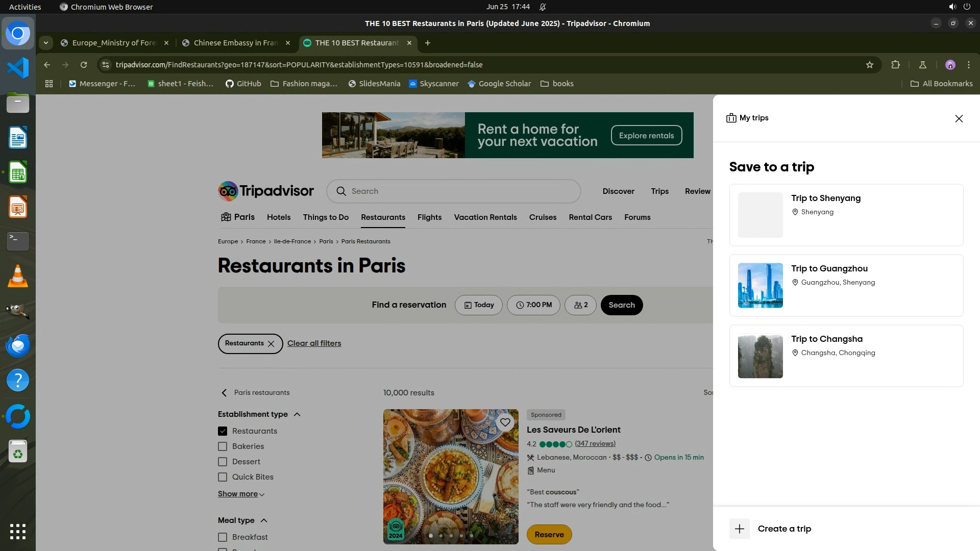Collapse the Establishment type section
Viewport: 980px width, 551px height.
click(x=297, y=414)
